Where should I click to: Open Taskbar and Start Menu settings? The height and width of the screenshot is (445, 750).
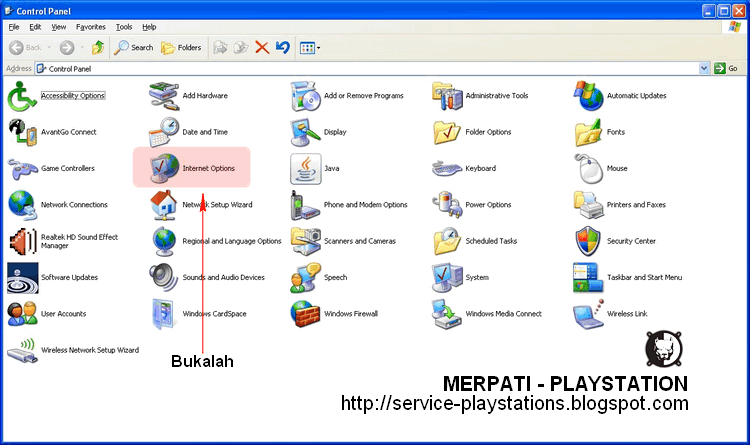pos(588,278)
